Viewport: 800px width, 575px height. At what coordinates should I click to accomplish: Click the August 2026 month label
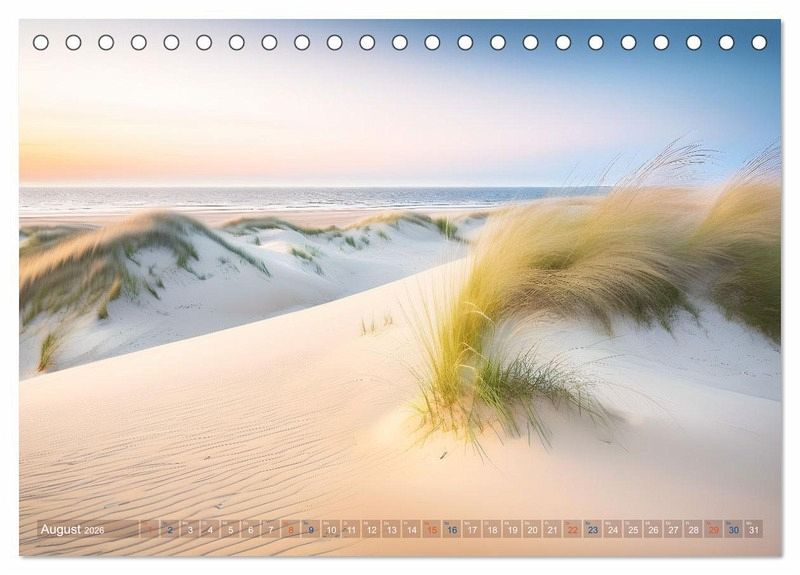(72, 529)
